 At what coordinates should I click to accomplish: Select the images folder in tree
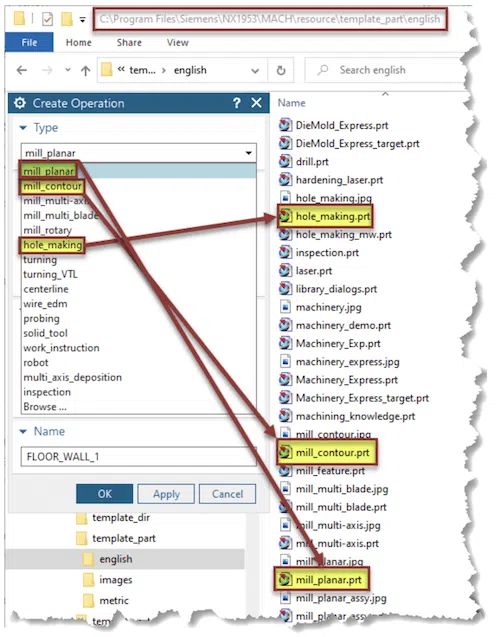tap(116, 580)
